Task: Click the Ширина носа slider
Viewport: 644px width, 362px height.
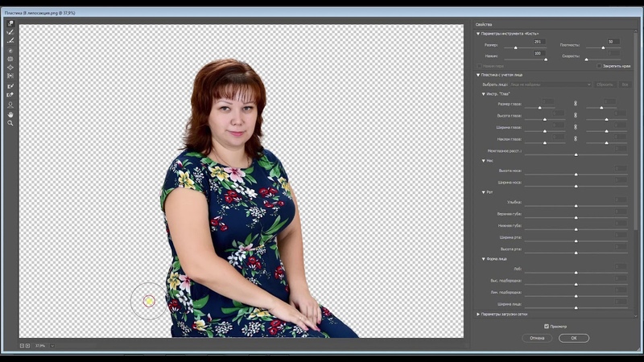Action: [576, 186]
